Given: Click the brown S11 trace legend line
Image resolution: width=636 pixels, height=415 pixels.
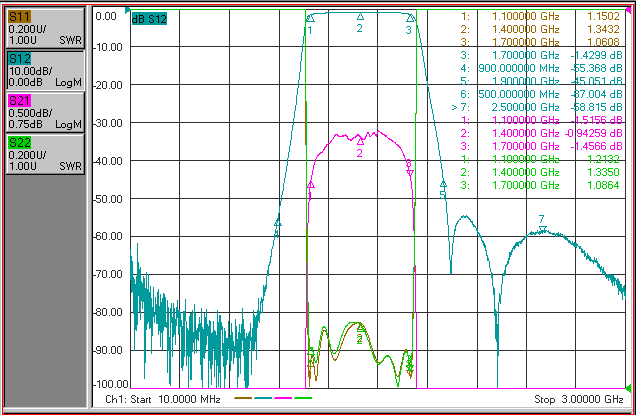Looking at the screenshot, I should click(243, 398).
